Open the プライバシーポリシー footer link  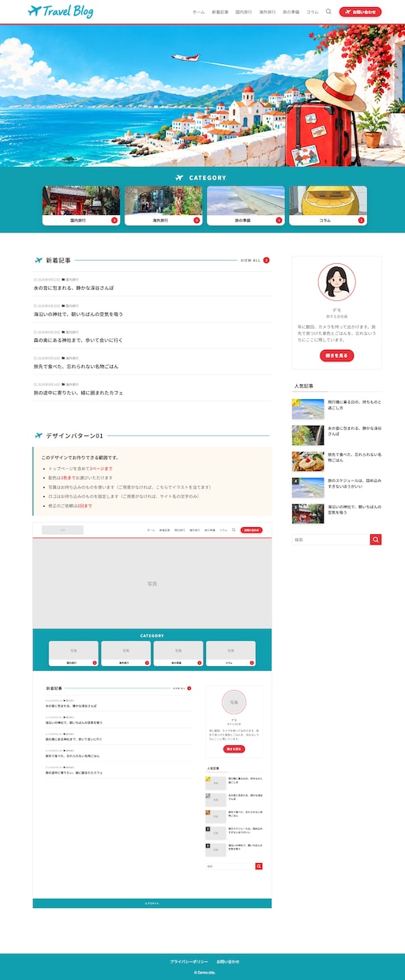point(188,962)
